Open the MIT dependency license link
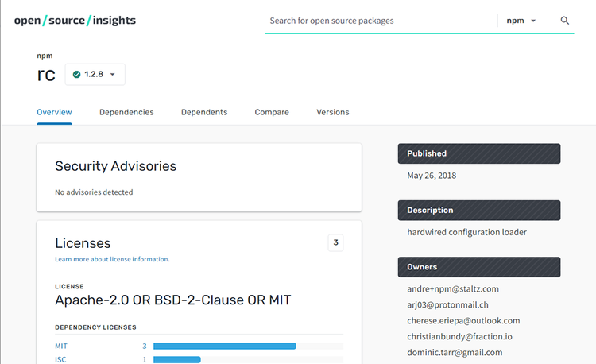This screenshot has height=364, width=596. coord(61,346)
